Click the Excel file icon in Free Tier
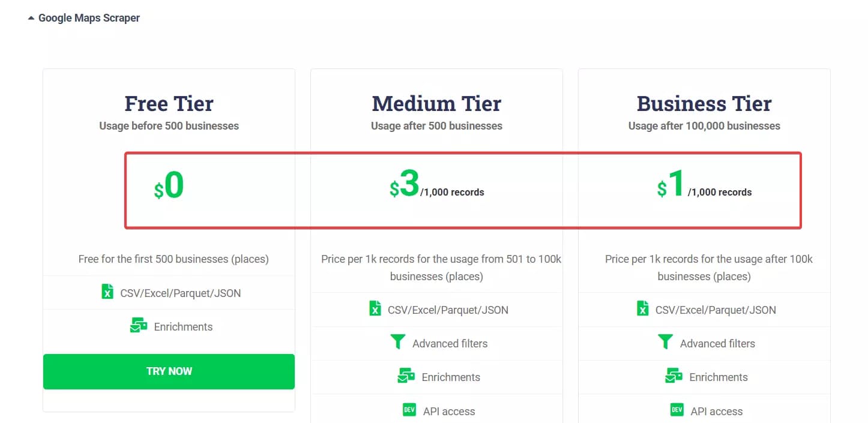The width and height of the screenshot is (868, 423). [107, 293]
